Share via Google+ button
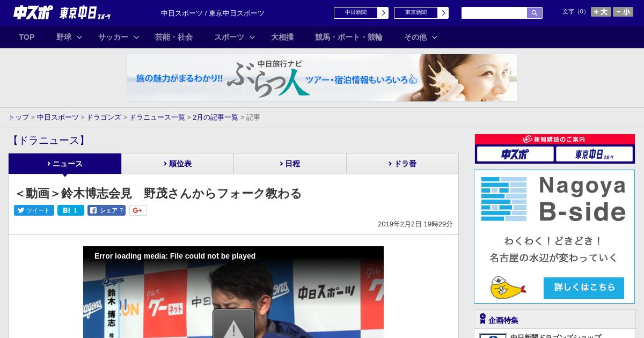Screen dimensions: 644x338 point(138,210)
